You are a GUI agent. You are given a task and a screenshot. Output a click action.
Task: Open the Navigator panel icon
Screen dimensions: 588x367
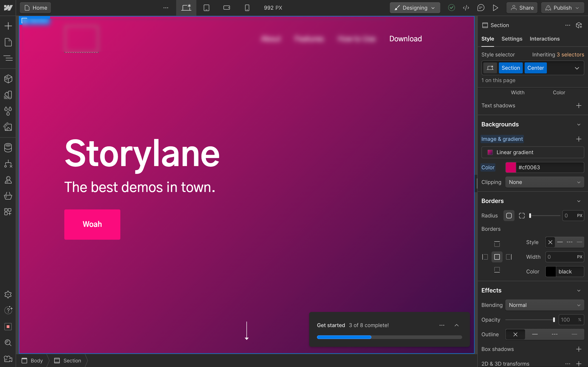pyautogui.click(x=8, y=58)
